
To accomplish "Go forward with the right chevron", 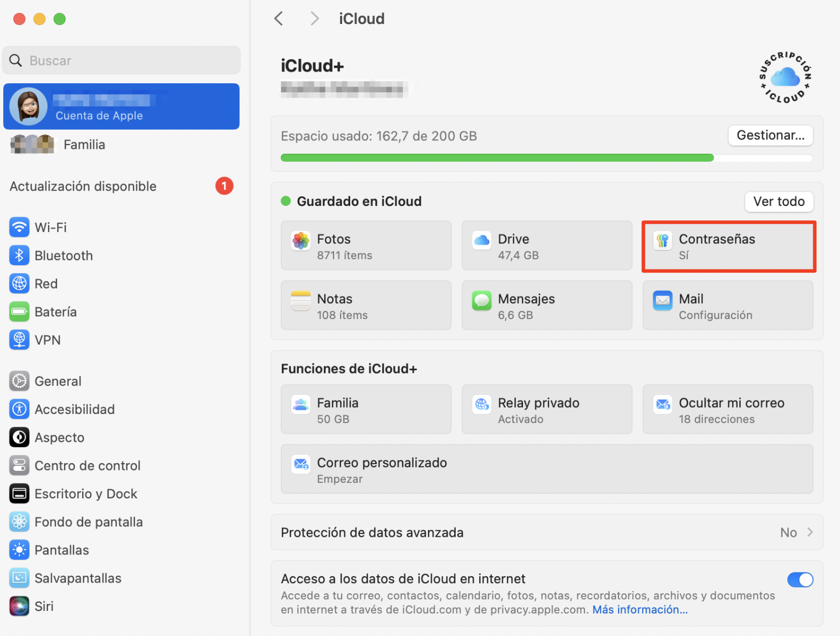I will [315, 19].
